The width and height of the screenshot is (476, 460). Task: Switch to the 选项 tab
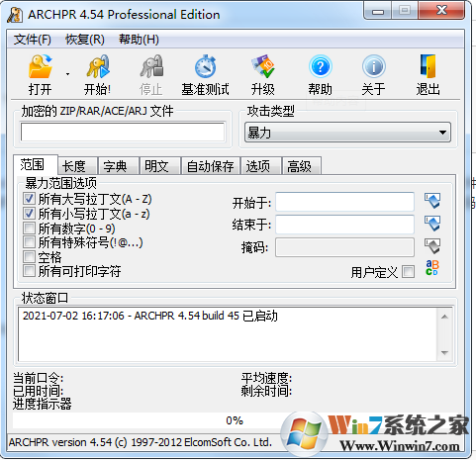[x=261, y=166]
